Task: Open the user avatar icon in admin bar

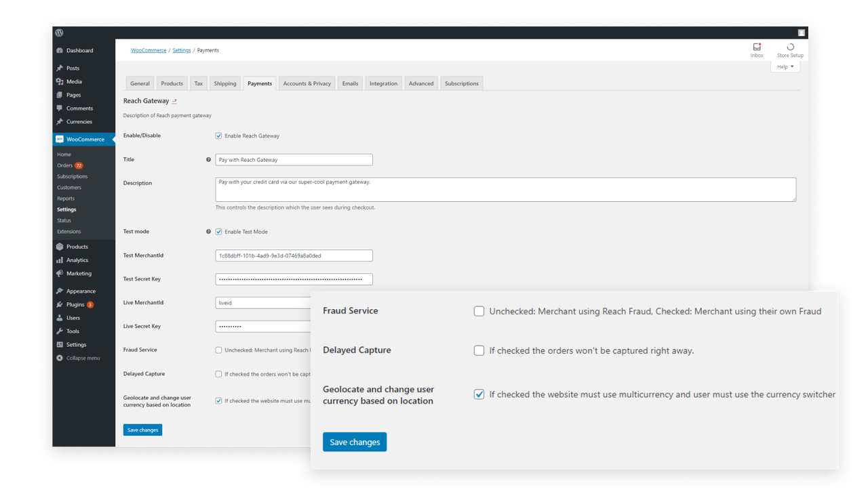Action: click(x=802, y=33)
